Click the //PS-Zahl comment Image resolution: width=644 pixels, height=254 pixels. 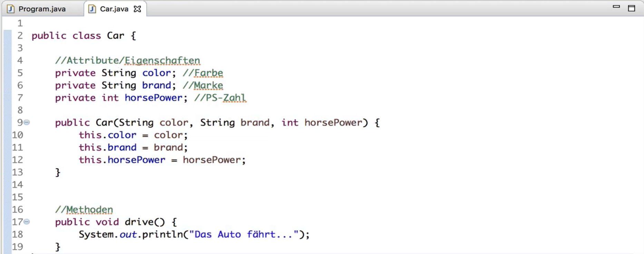(220, 98)
